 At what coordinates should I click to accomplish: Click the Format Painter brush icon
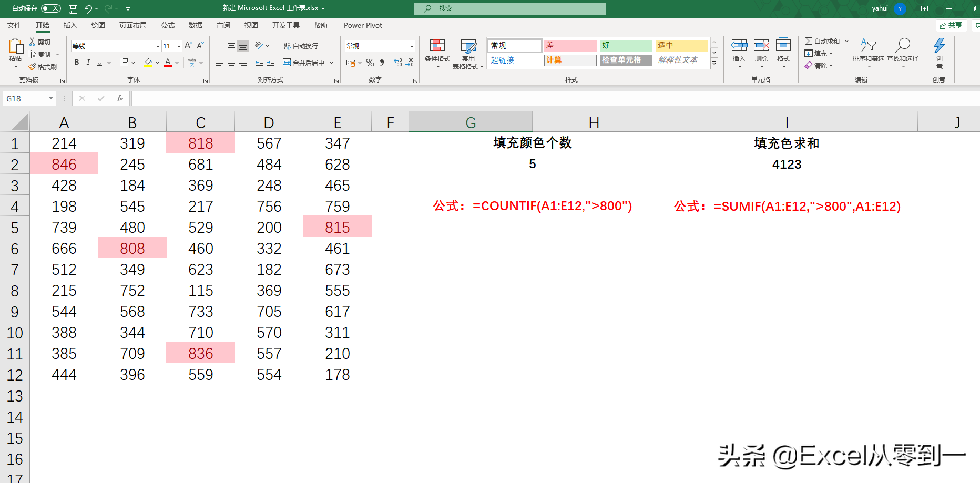pos(33,67)
